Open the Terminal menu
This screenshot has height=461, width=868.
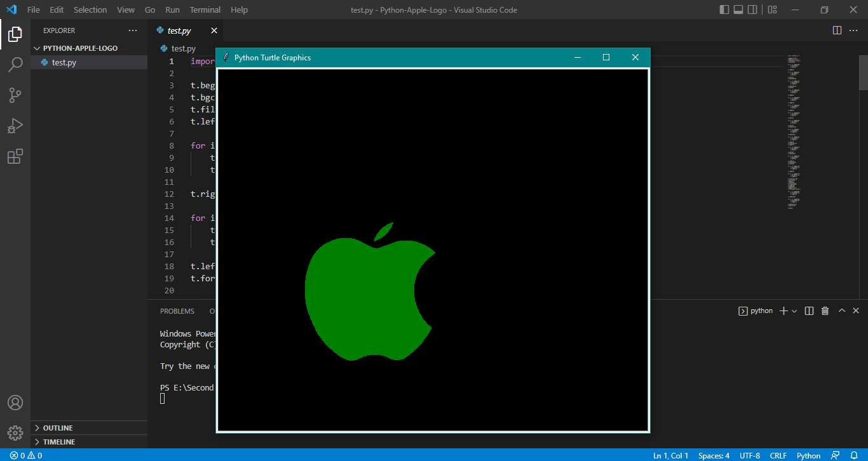point(205,10)
